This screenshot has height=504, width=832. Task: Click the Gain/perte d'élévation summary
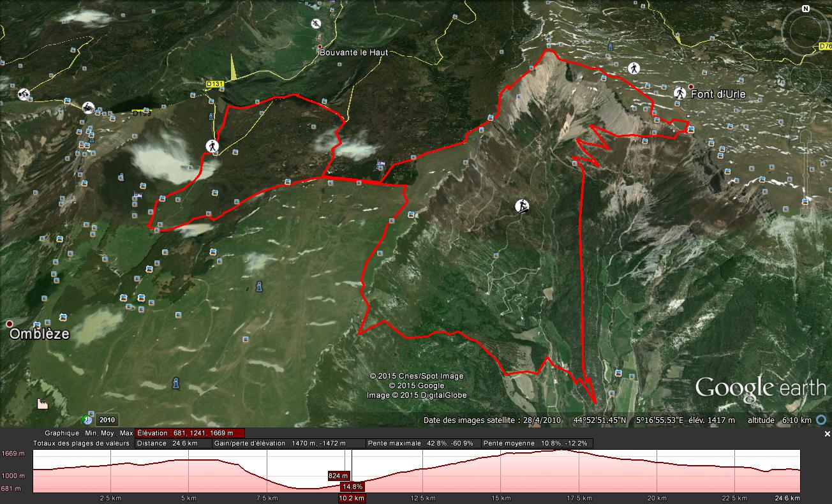coord(289,443)
